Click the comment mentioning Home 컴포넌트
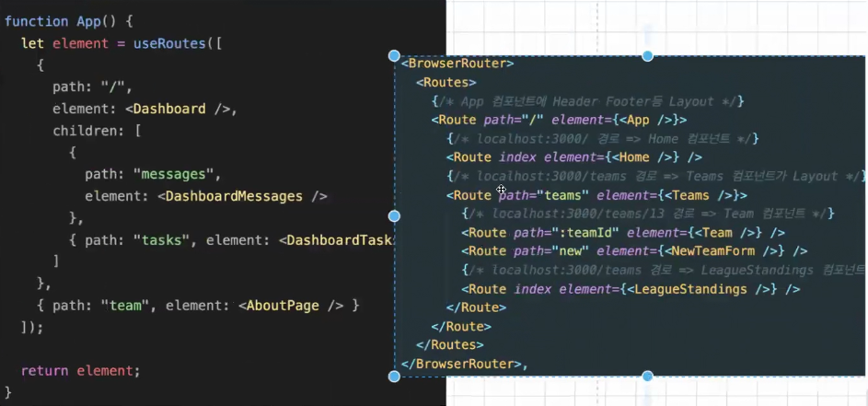The height and width of the screenshot is (406, 868). point(602,138)
